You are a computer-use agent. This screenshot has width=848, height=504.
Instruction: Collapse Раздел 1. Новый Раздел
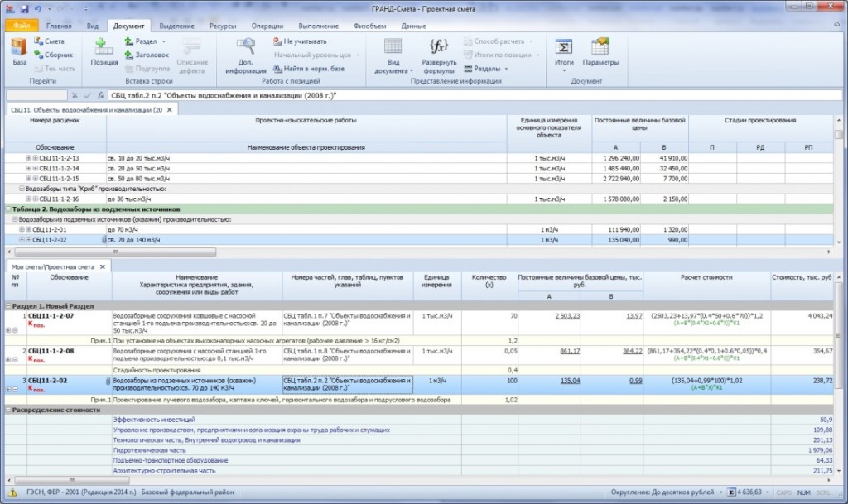[x=8, y=306]
